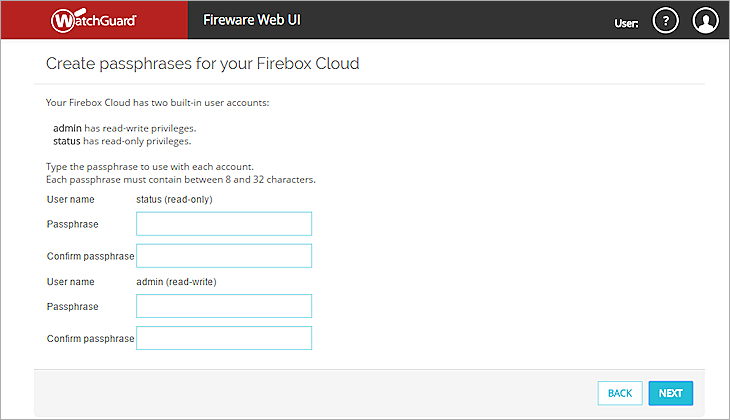Click the "status (read-only)" user name value
The image size is (730, 420).
click(174, 199)
